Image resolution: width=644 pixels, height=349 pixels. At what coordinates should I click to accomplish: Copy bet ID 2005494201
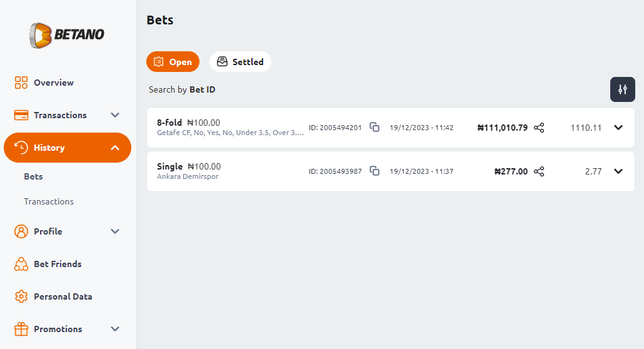[374, 127]
